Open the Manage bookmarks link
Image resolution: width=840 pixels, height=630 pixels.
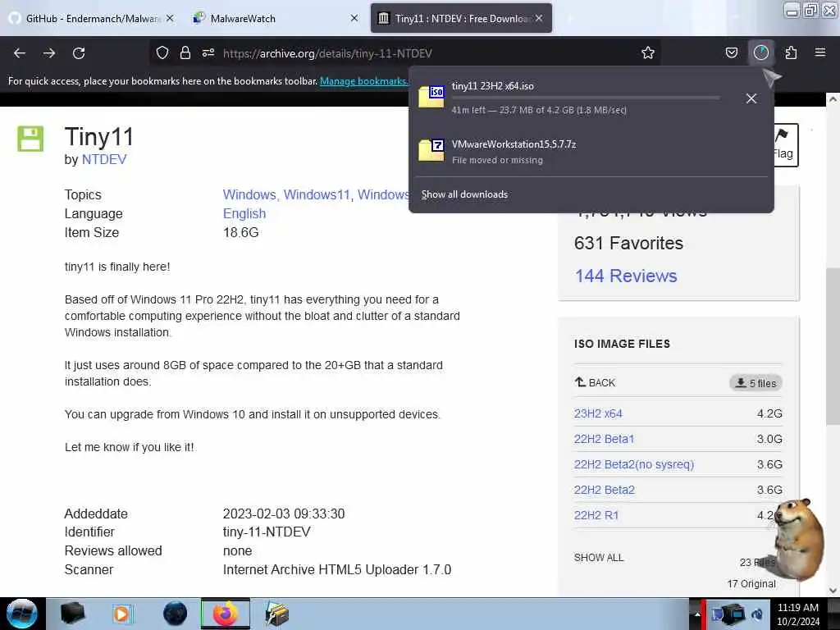pyautogui.click(x=363, y=81)
